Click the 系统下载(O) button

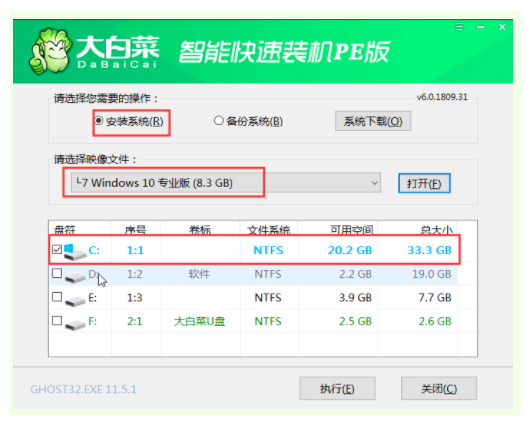click(373, 121)
